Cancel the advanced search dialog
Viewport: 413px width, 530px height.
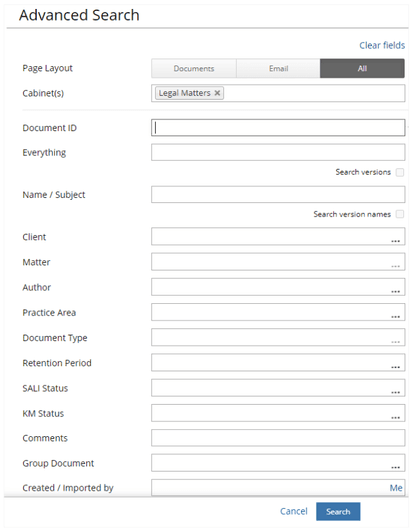pos(294,511)
